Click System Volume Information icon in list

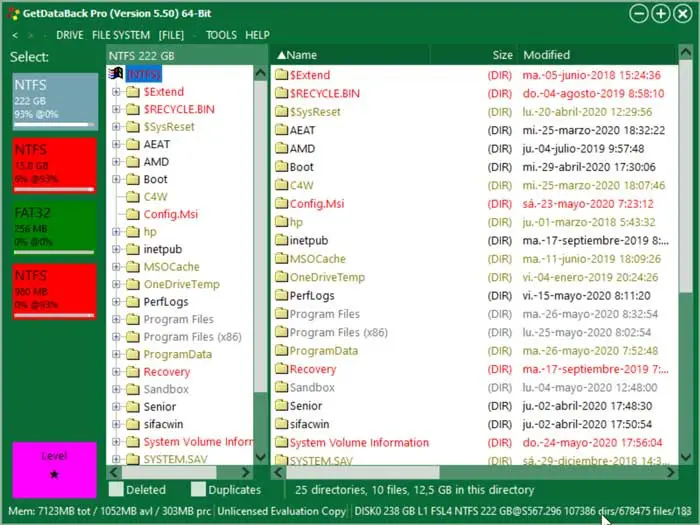pyautogui.click(x=281, y=442)
